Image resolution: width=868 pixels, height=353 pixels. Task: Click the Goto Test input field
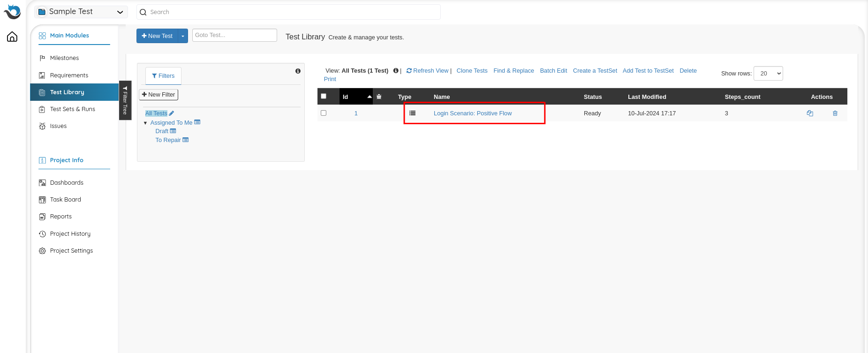click(x=234, y=35)
